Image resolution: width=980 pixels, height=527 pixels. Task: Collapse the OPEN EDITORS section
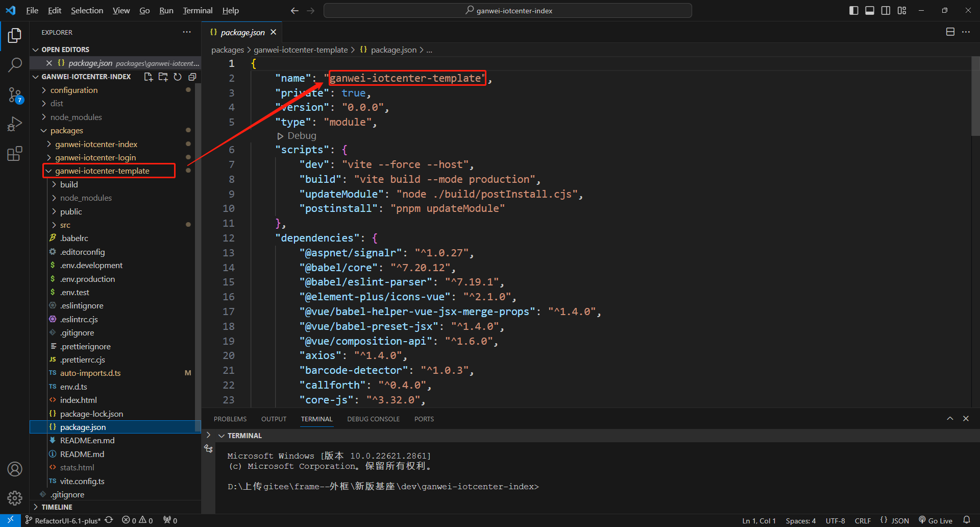tap(115, 50)
